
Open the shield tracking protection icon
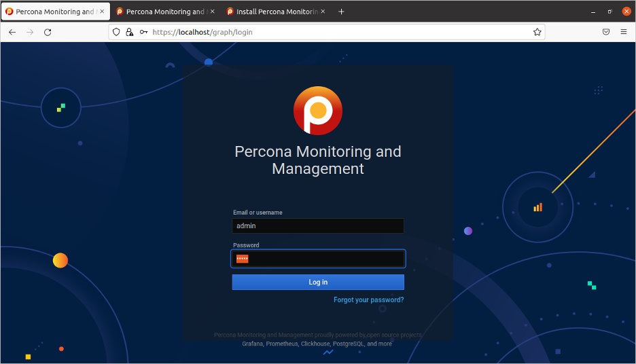[x=116, y=32]
